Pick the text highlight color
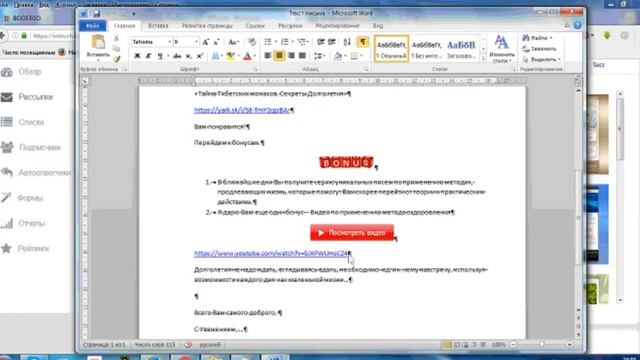640x360 pixels. click(231, 56)
